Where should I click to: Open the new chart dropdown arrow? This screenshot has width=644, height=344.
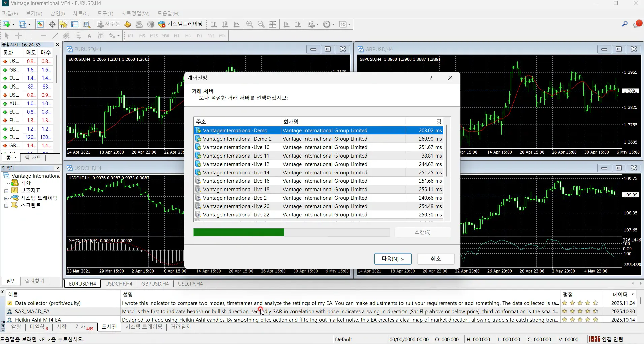(13, 24)
